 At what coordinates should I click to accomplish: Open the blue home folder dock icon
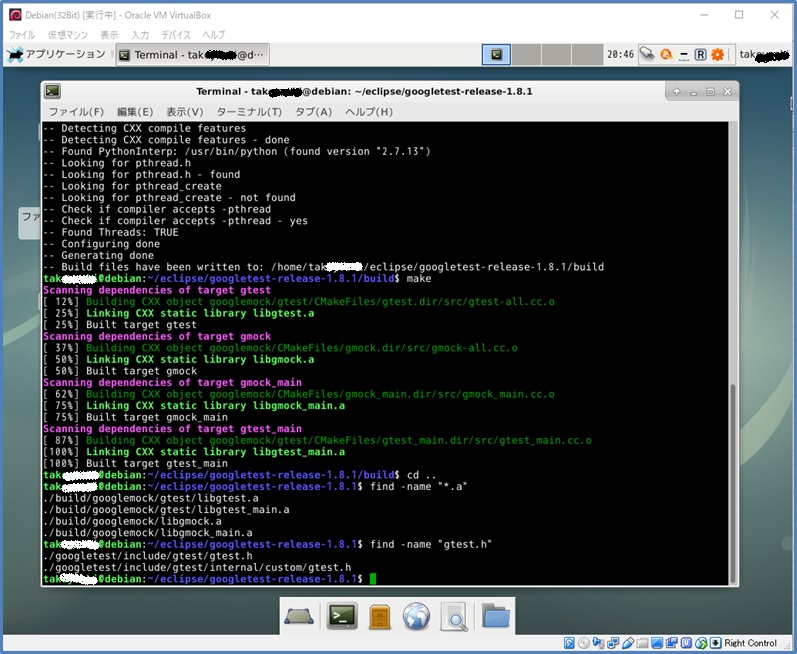pos(496,615)
